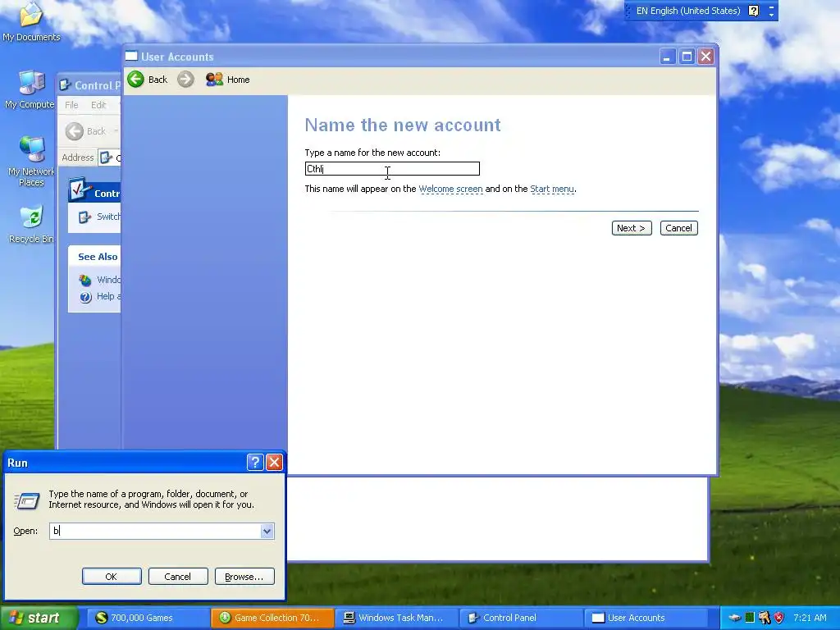Focus the new account name field

pos(392,169)
